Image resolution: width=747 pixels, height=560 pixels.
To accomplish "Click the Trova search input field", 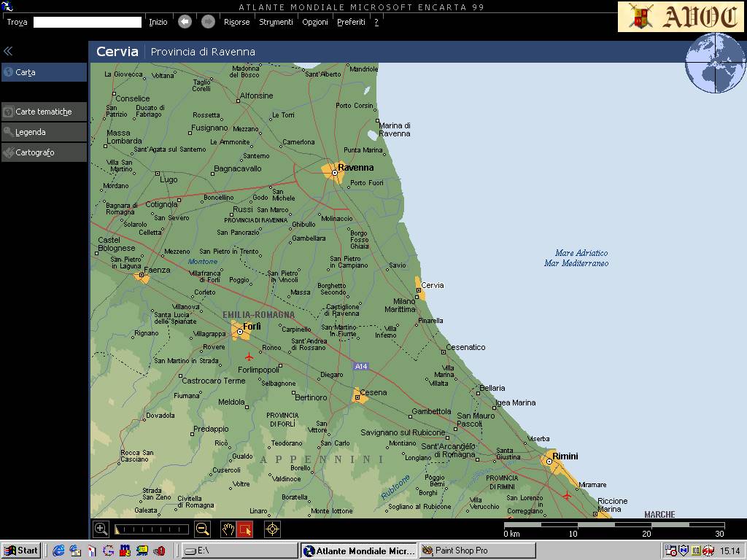I will 88,22.
